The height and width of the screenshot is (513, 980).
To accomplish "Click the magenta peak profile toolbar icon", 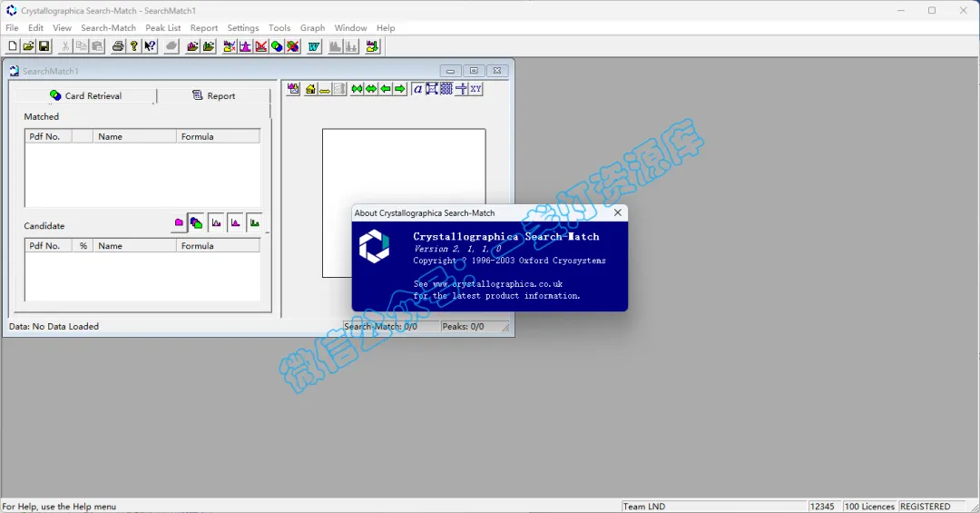I will click(245, 46).
